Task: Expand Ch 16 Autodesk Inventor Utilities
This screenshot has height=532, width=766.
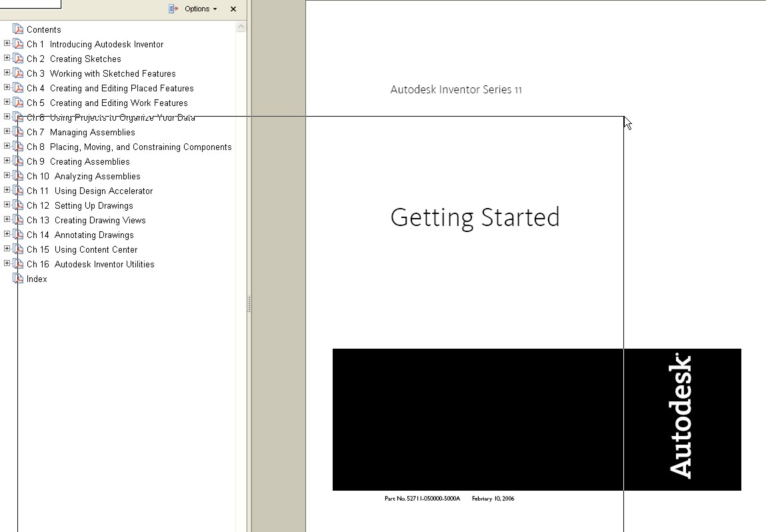Action: tap(7, 263)
